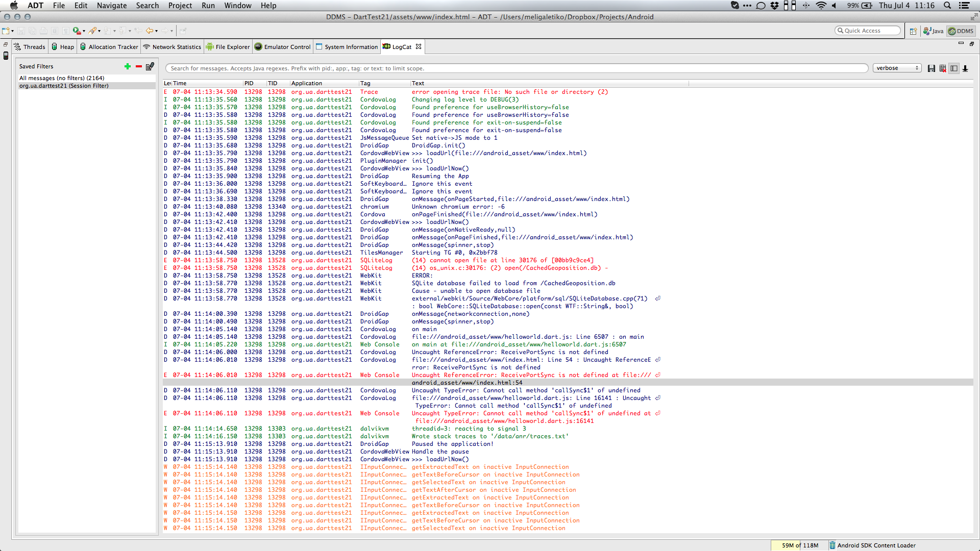Open Notification Center list icon
This screenshot has height=551, width=980.
point(964,6)
